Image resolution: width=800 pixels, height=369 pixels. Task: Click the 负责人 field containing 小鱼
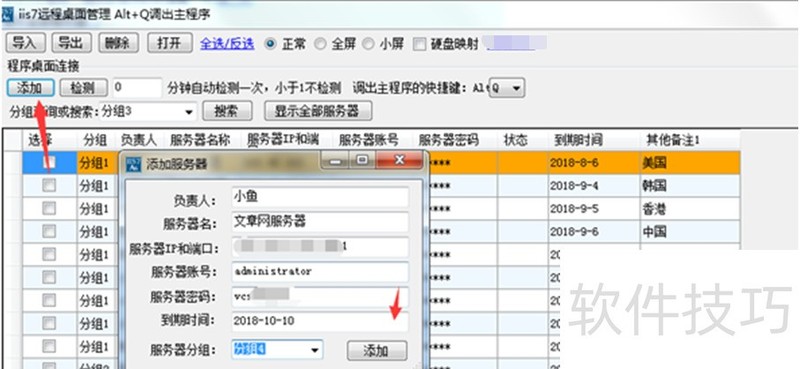click(x=320, y=197)
